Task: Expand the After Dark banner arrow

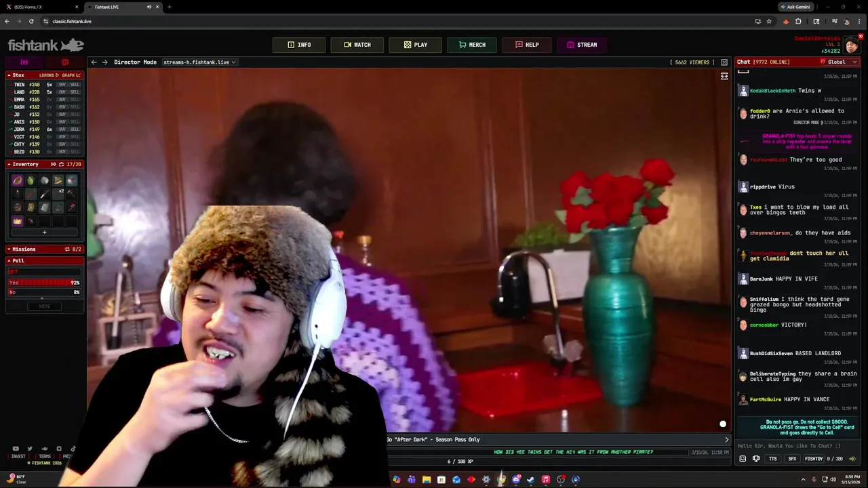Action: [726, 440]
